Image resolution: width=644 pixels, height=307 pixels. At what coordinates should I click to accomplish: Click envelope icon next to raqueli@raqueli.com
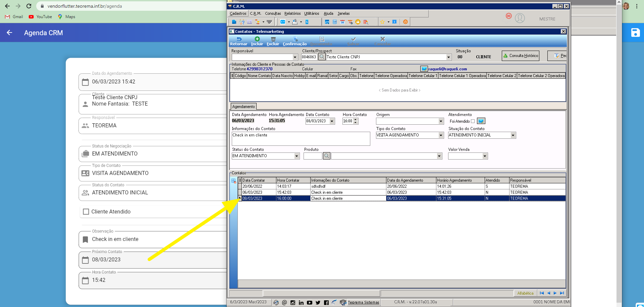pos(424,69)
